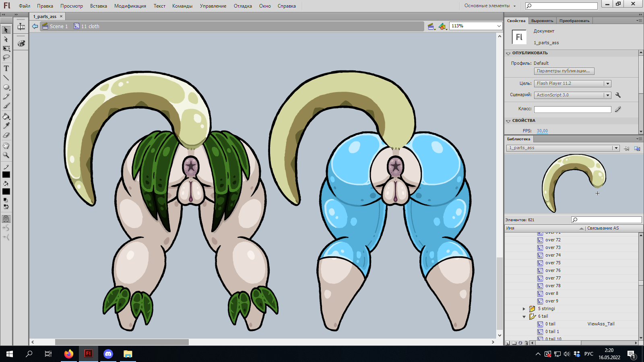Image resolution: width=644 pixels, height=362 pixels.
Task: Click the 11 cloth symbol breadcrumb
Action: (87, 26)
